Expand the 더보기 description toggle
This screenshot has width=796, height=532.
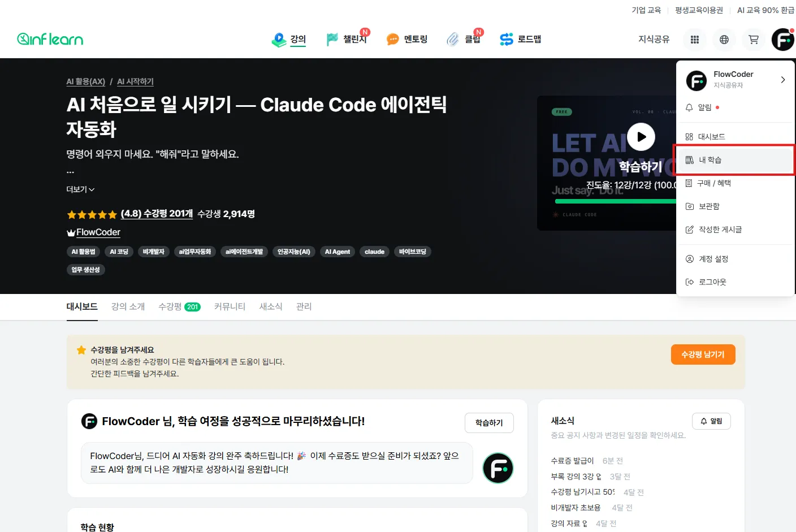(80, 189)
